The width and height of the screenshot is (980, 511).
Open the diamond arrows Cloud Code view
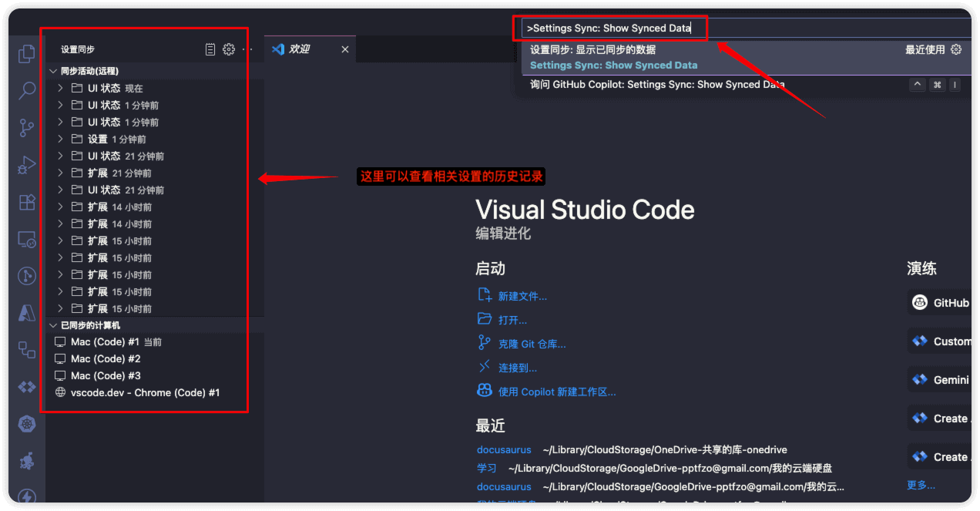pos(27,387)
